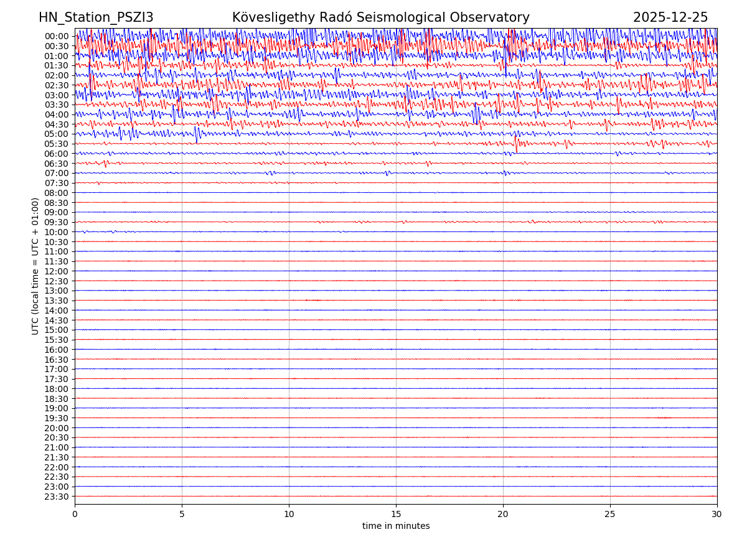The width and height of the screenshot is (747, 560).
Task: Click the 0 tick on the minutes axis
Action: tap(75, 514)
